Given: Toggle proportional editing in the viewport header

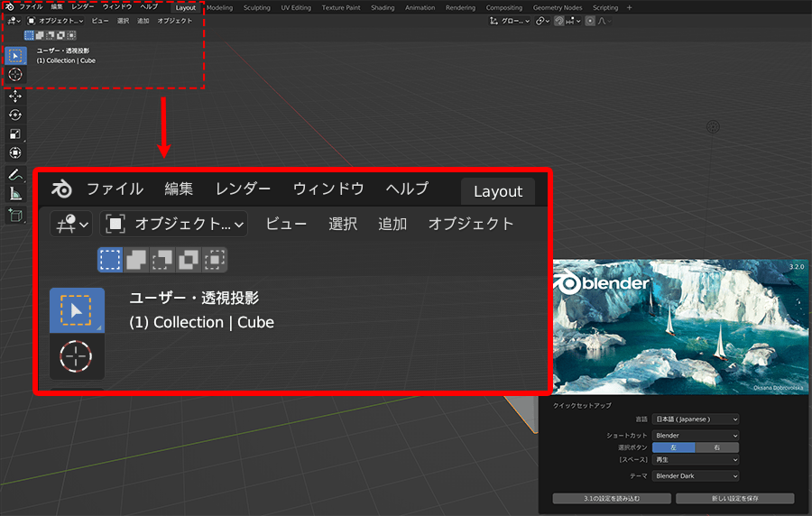Looking at the screenshot, I should pyautogui.click(x=590, y=21).
